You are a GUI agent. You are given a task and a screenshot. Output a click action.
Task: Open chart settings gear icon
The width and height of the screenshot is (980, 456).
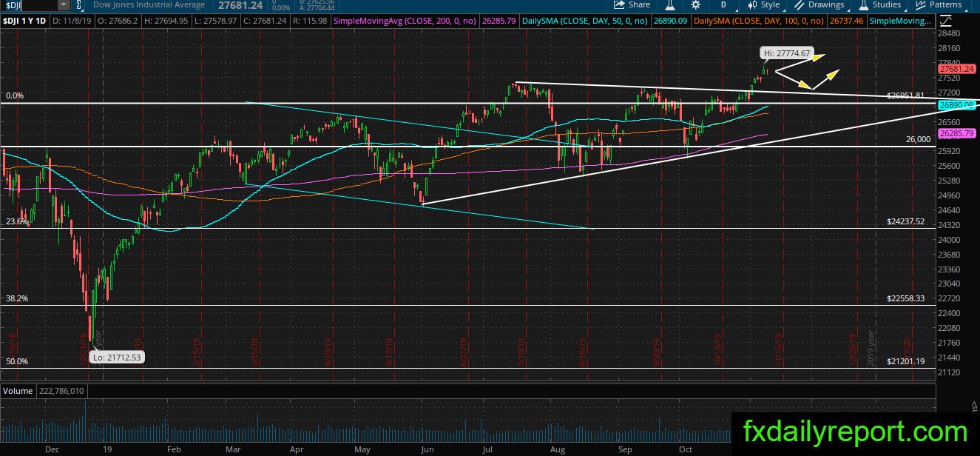695,5
